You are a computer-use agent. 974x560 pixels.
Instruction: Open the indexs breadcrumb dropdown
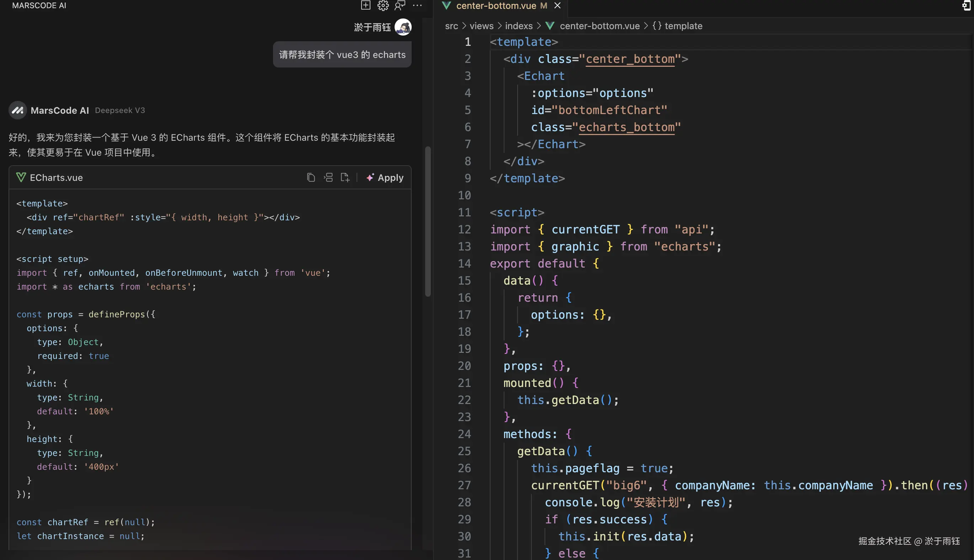(519, 26)
